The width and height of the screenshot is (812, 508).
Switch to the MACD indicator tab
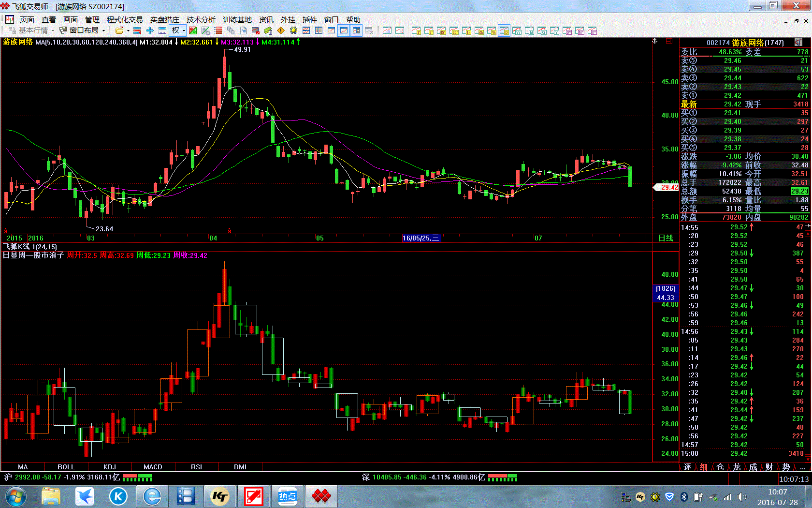click(x=153, y=467)
